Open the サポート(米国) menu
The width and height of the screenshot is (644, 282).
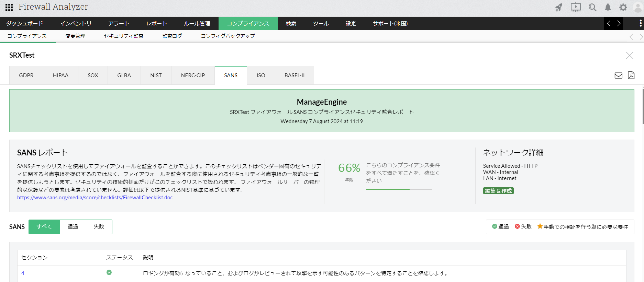tap(390, 23)
